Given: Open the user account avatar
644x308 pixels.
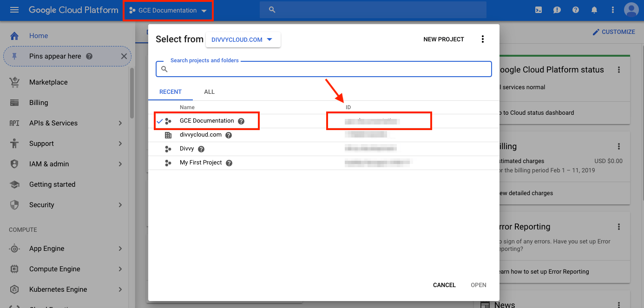Looking at the screenshot, I should pyautogui.click(x=631, y=10).
